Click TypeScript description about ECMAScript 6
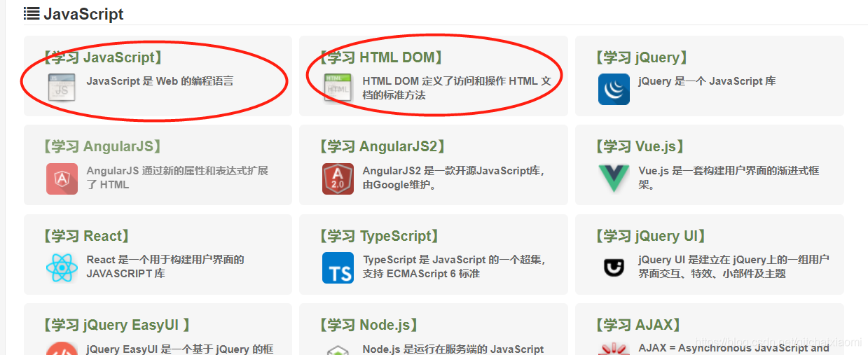Screen dimensions: 868x355 point(454,267)
